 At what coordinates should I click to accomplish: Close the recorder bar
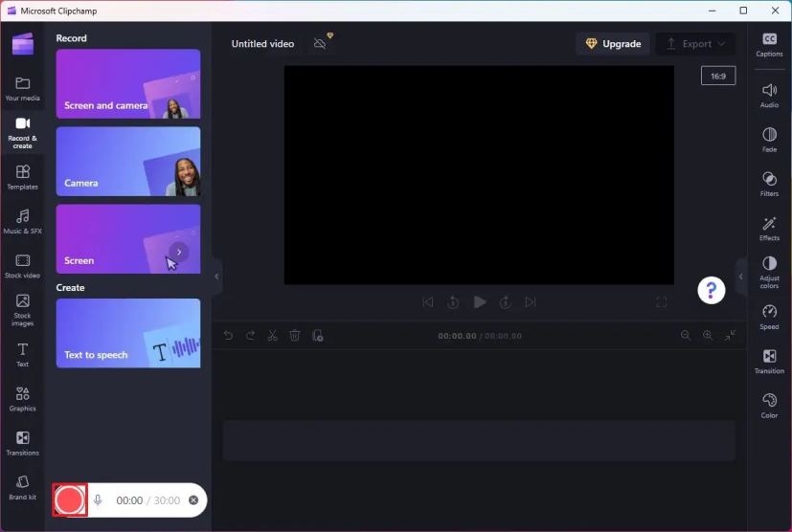coord(193,500)
